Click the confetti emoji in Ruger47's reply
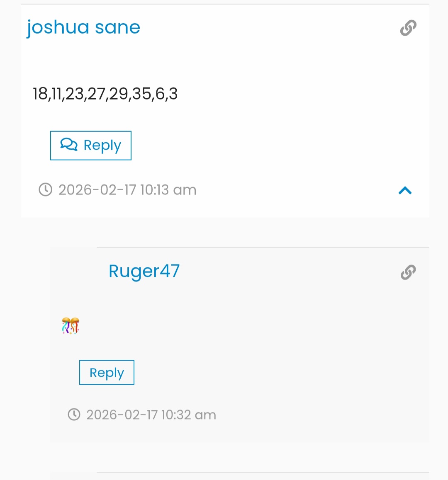The image size is (448, 480). click(x=71, y=326)
